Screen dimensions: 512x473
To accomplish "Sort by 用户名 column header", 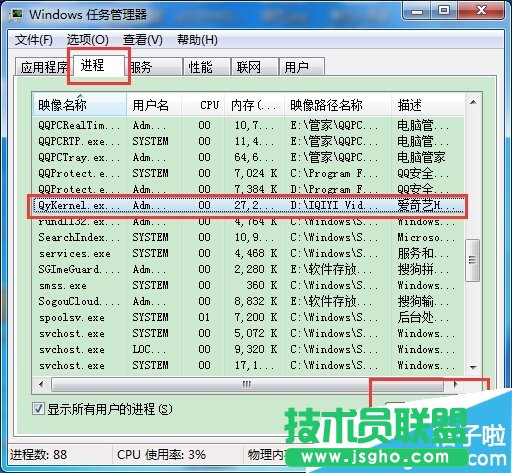I will pyautogui.click(x=154, y=105).
